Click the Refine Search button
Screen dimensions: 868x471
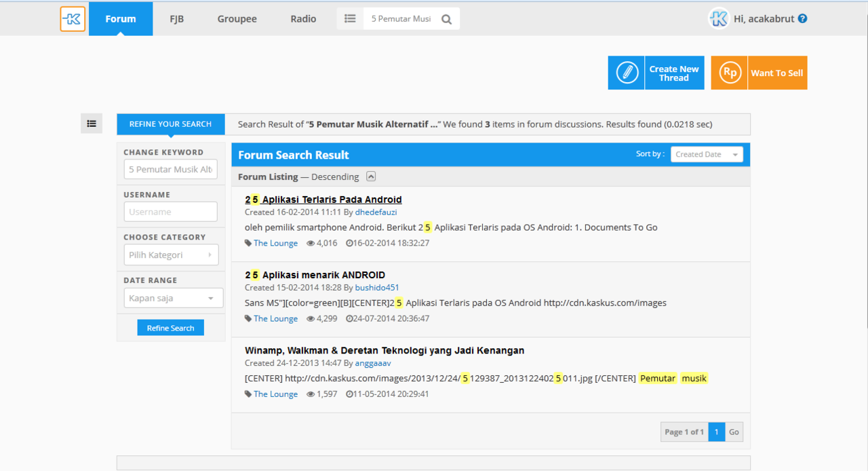point(170,328)
